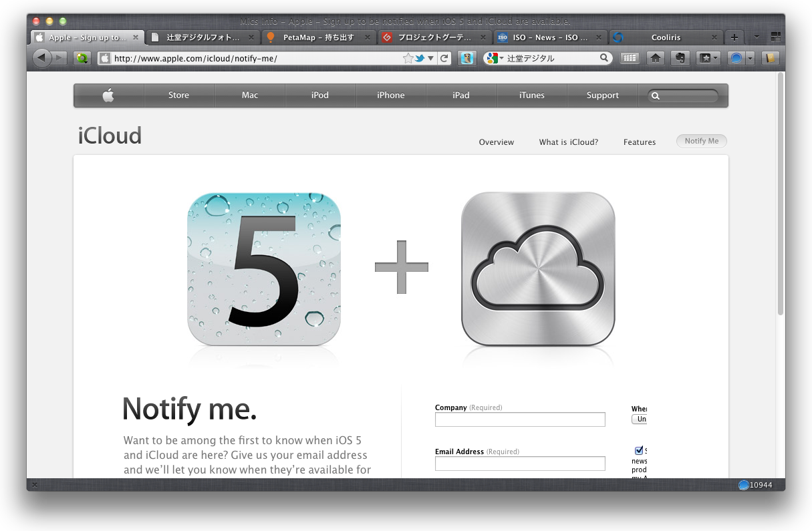Click the blue globe toolbar icon
The height and width of the screenshot is (531, 812).
(736, 58)
